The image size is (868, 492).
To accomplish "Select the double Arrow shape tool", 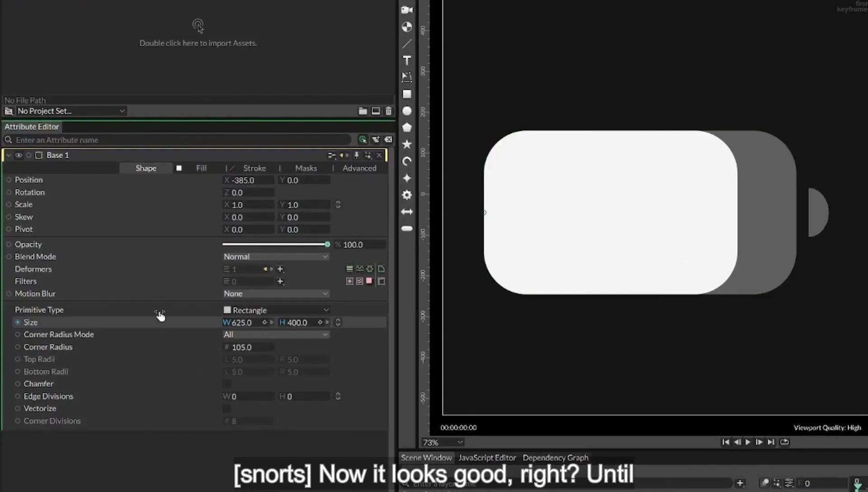I will 407,212.
